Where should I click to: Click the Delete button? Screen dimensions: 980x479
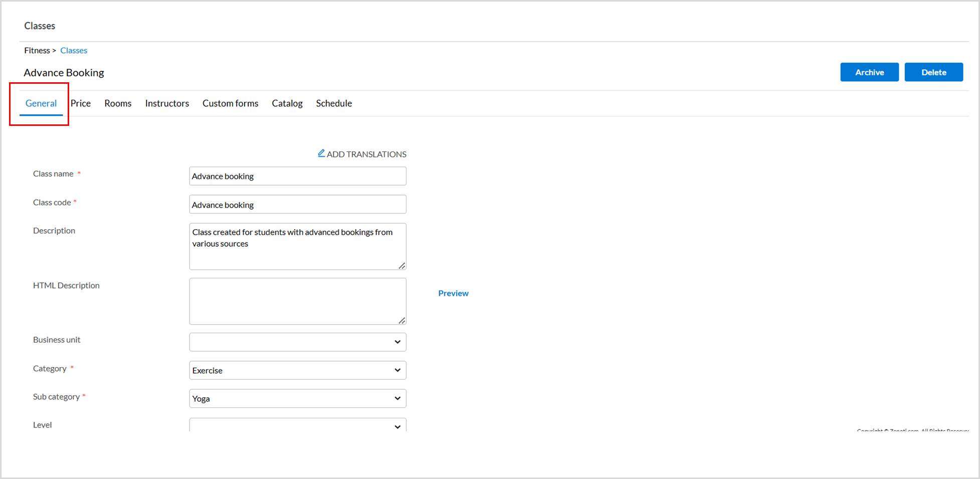pyautogui.click(x=933, y=72)
